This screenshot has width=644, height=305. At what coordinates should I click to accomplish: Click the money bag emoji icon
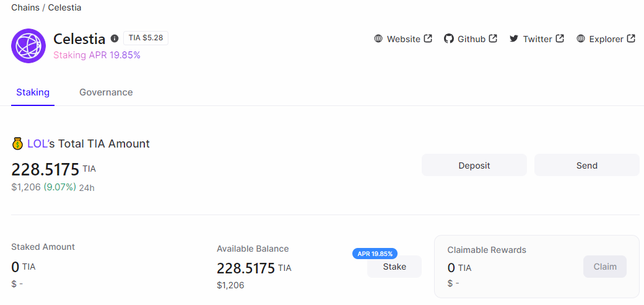tap(17, 144)
